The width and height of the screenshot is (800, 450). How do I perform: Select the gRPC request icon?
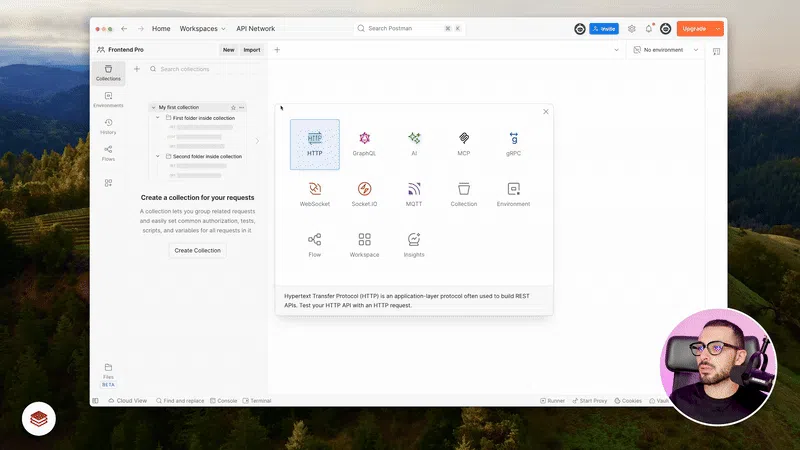[x=513, y=144]
